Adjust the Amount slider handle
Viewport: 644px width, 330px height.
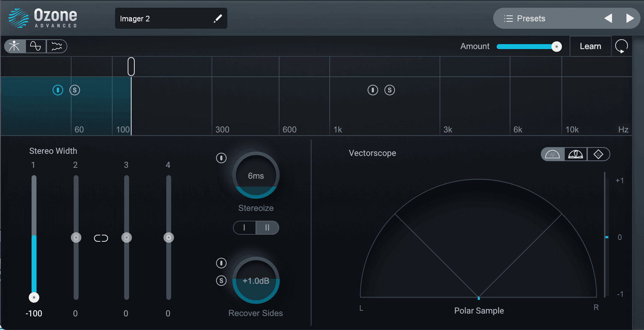556,47
